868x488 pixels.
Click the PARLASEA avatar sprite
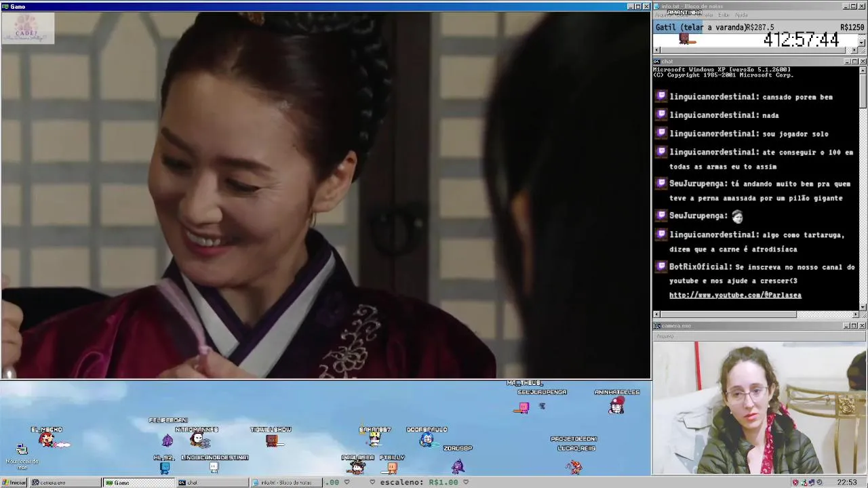tap(357, 468)
